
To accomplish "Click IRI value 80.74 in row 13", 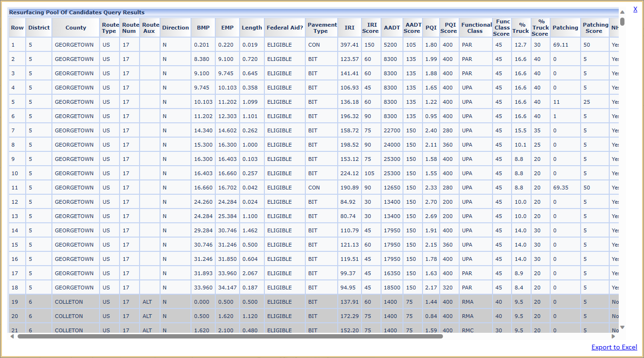I will coord(348,216).
